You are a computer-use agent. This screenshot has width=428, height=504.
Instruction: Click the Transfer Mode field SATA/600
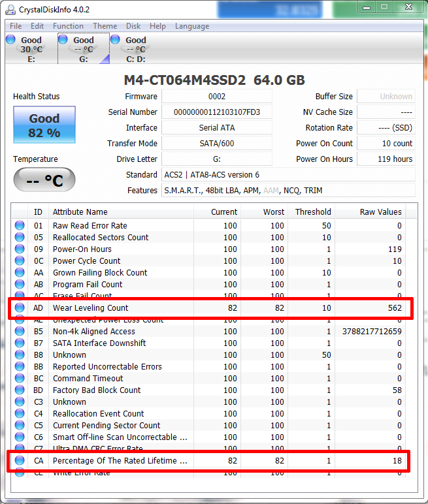point(217,144)
